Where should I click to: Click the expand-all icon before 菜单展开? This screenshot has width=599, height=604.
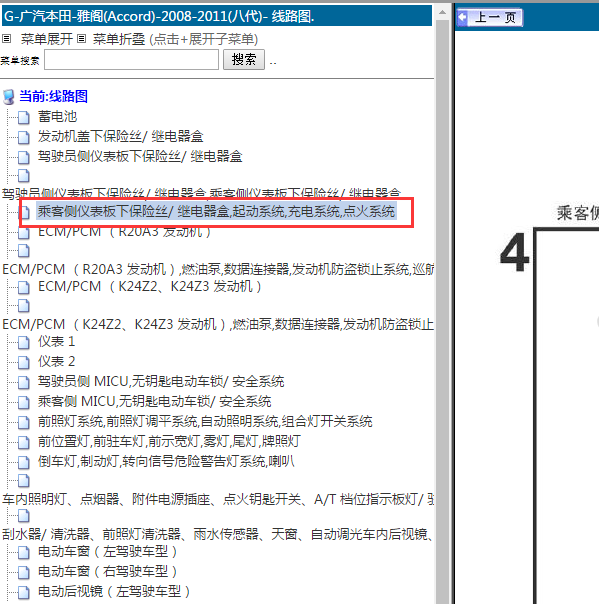coord(7,39)
